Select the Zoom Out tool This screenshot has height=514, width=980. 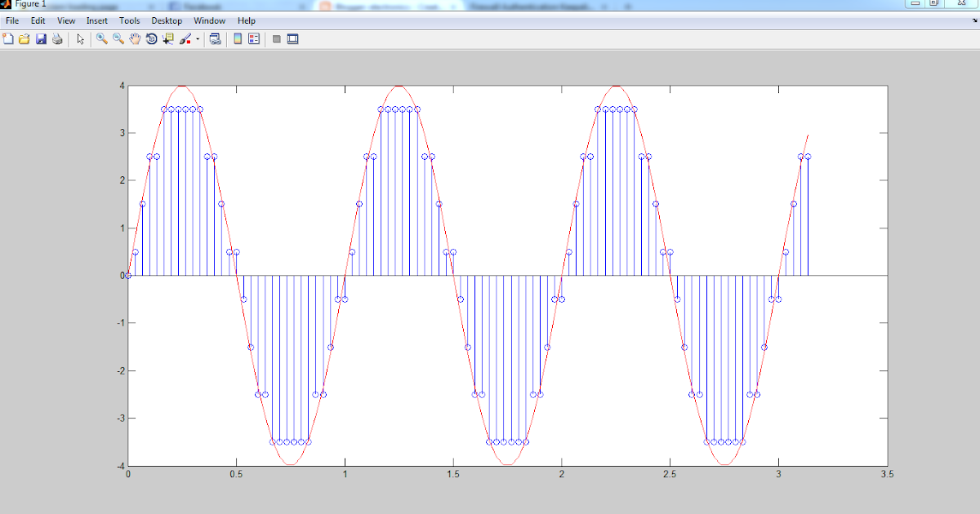pyautogui.click(x=117, y=38)
